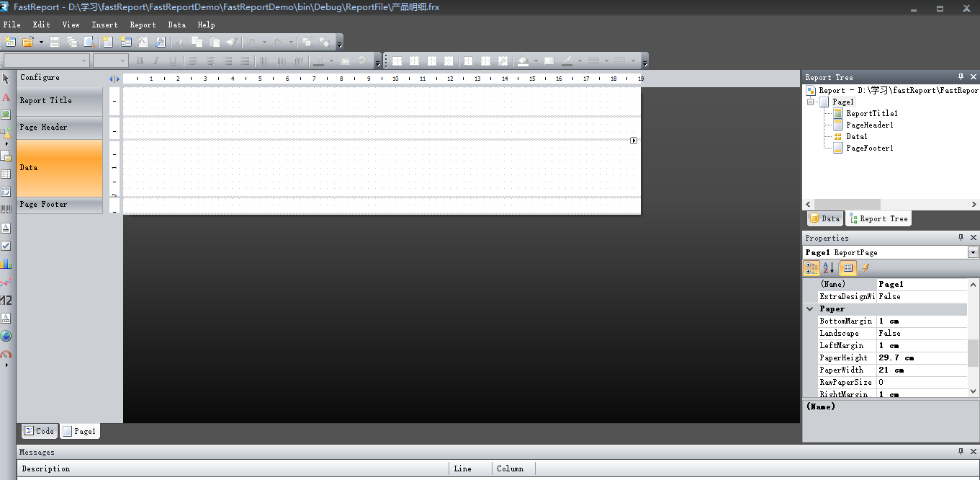Click the Paste clipboard icon
Viewport: 980px width, 480px height.
[x=214, y=43]
